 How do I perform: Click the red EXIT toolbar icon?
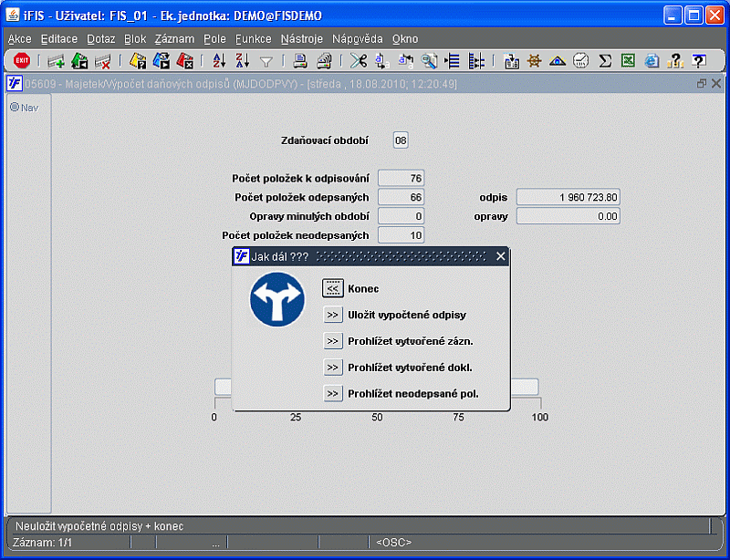coord(21,60)
